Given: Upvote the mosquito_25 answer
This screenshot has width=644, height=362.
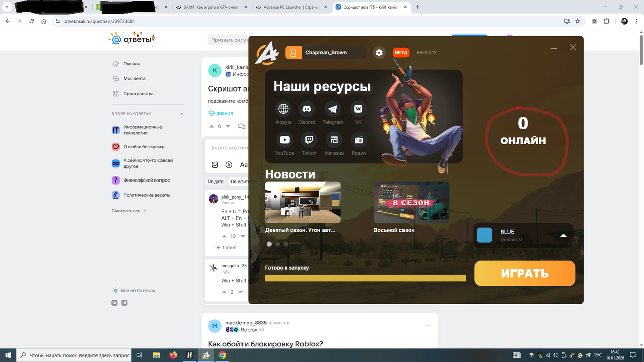Looking at the screenshot, I should (224, 292).
